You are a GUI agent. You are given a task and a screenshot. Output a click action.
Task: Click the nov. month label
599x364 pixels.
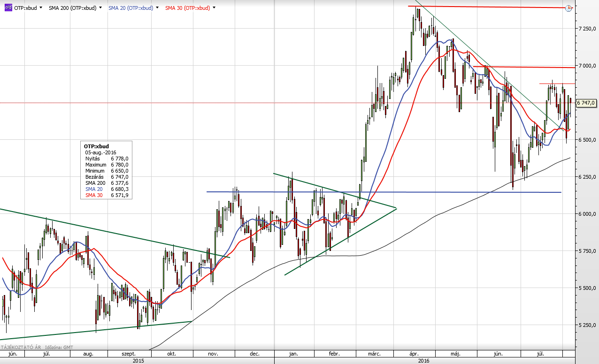pos(213,354)
